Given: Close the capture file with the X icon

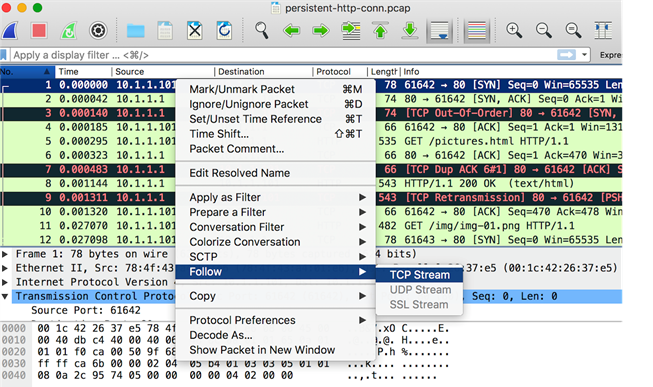Looking at the screenshot, I should [x=195, y=30].
